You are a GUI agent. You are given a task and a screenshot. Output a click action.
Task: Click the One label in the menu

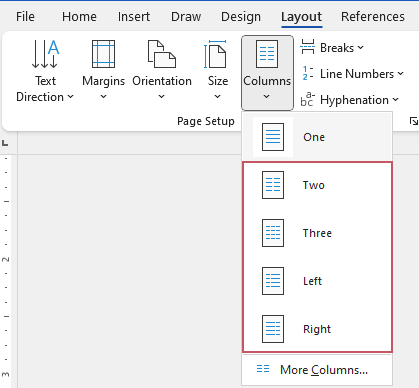point(314,137)
